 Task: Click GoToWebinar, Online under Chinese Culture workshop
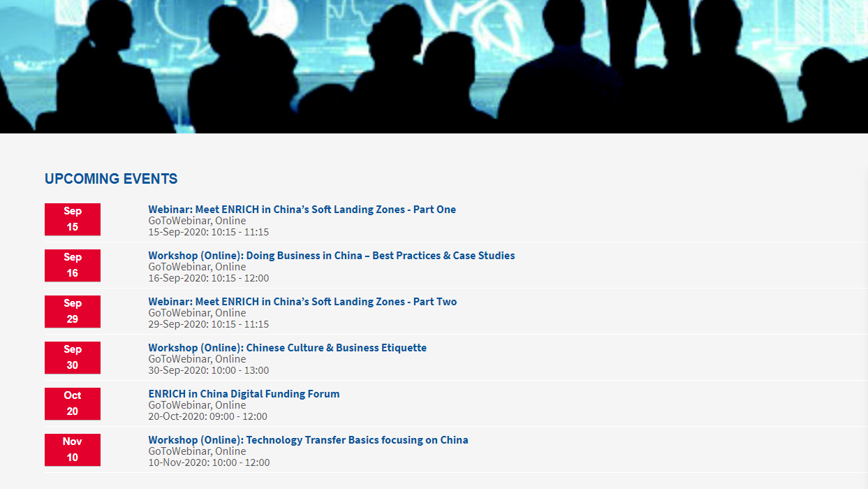[197, 359]
